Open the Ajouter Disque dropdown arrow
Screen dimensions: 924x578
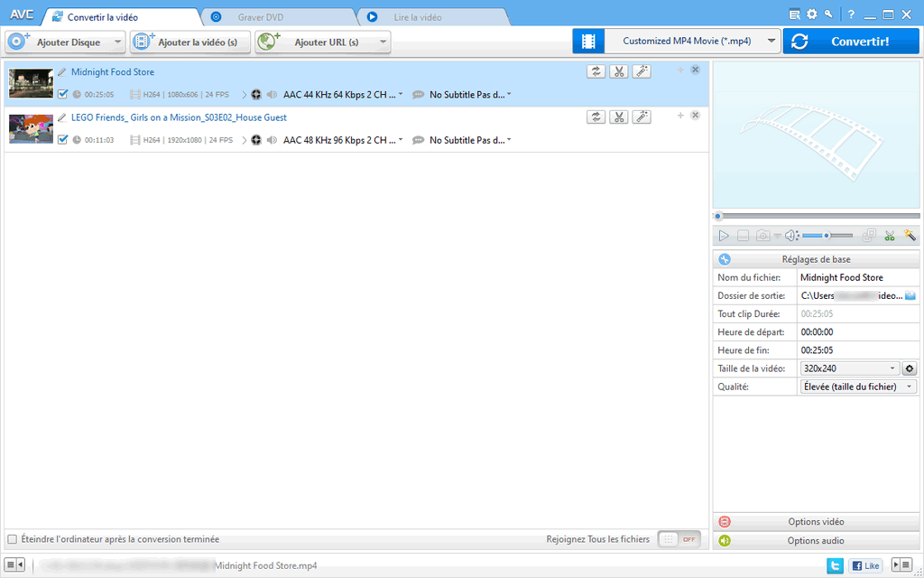[x=117, y=42]
